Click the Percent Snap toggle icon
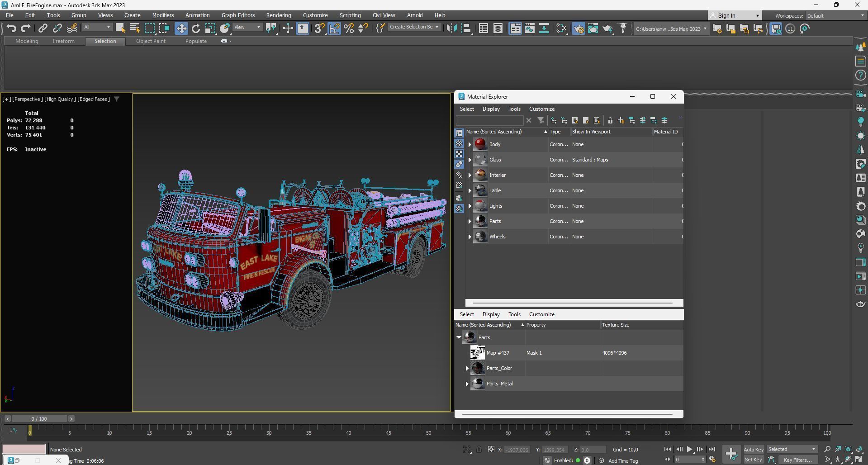This screenshot has height=465, width=868. point(348,28)
